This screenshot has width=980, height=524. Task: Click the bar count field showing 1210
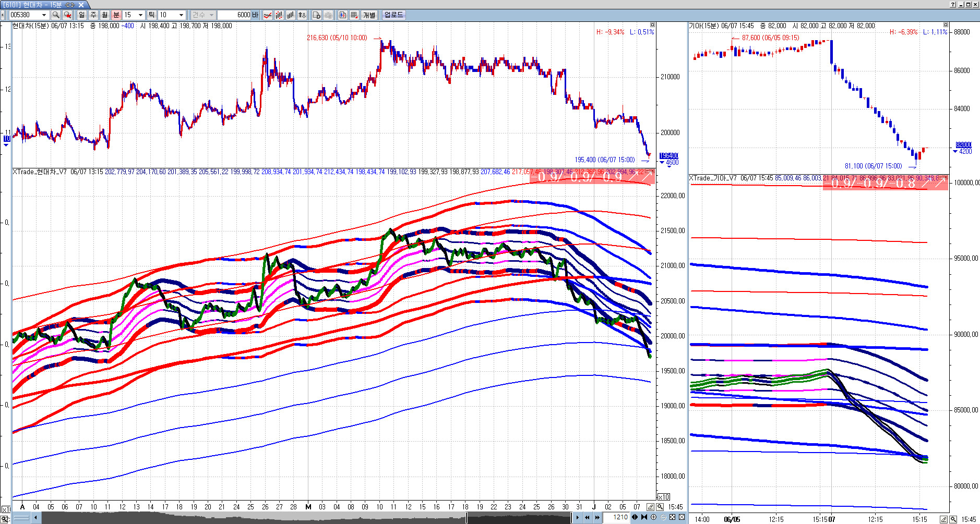click(619, 517)
